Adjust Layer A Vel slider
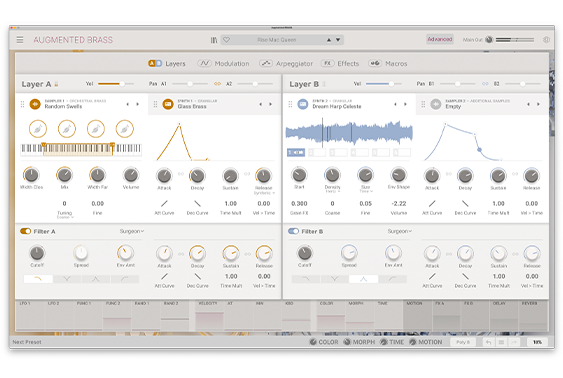Viewport: 563px width, 378px height. 116,84
